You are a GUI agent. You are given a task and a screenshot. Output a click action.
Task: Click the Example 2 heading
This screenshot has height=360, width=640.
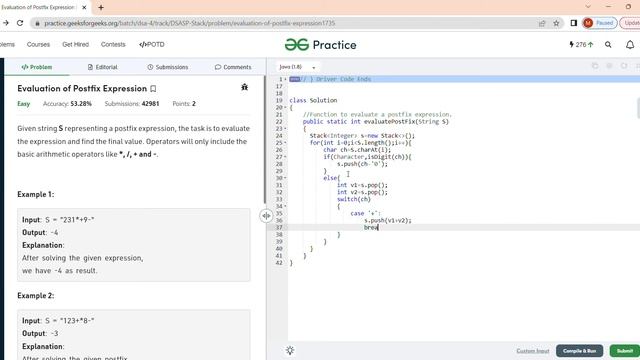tap(36, 296)
